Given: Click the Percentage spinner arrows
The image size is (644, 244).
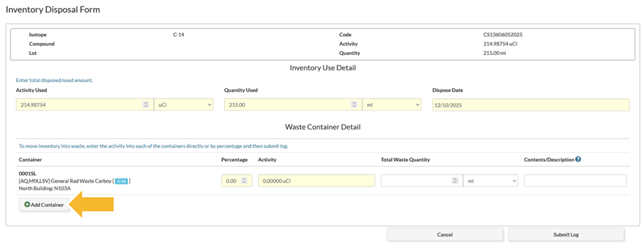Looking at the screenshot, I should [x=244, y=181].
